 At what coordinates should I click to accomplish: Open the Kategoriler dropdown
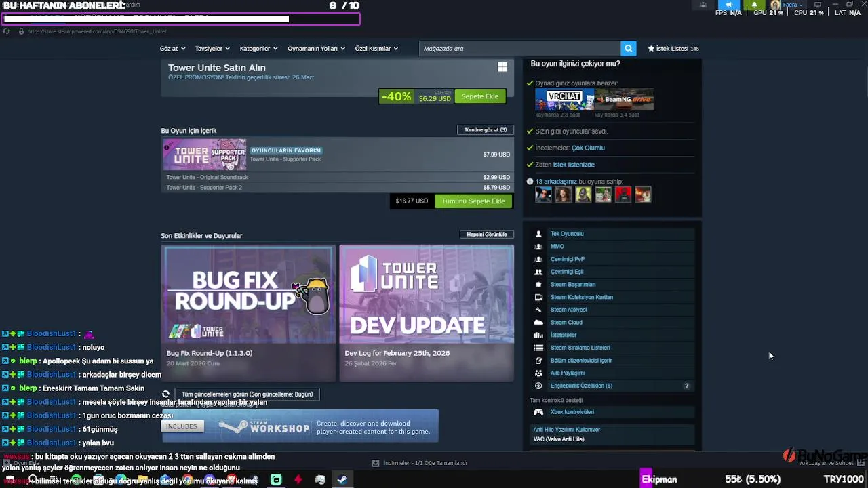(258, 49)
